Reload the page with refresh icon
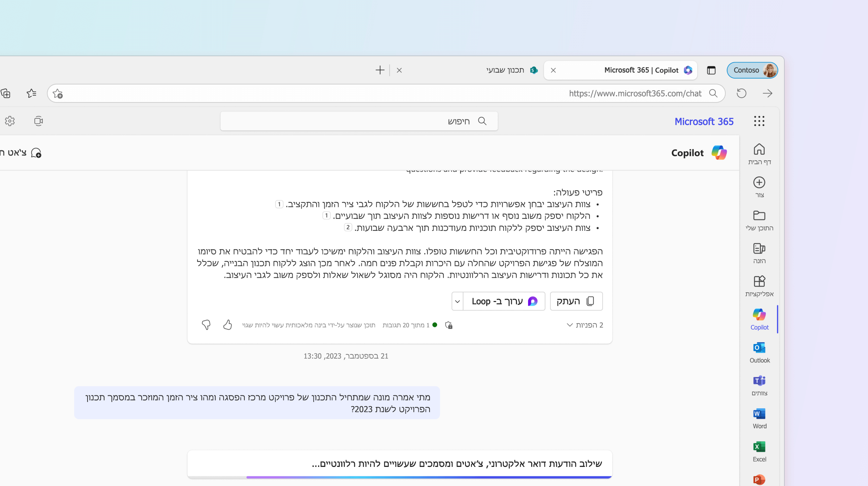This screenshot has width=868, height=486. pos(741,93)
